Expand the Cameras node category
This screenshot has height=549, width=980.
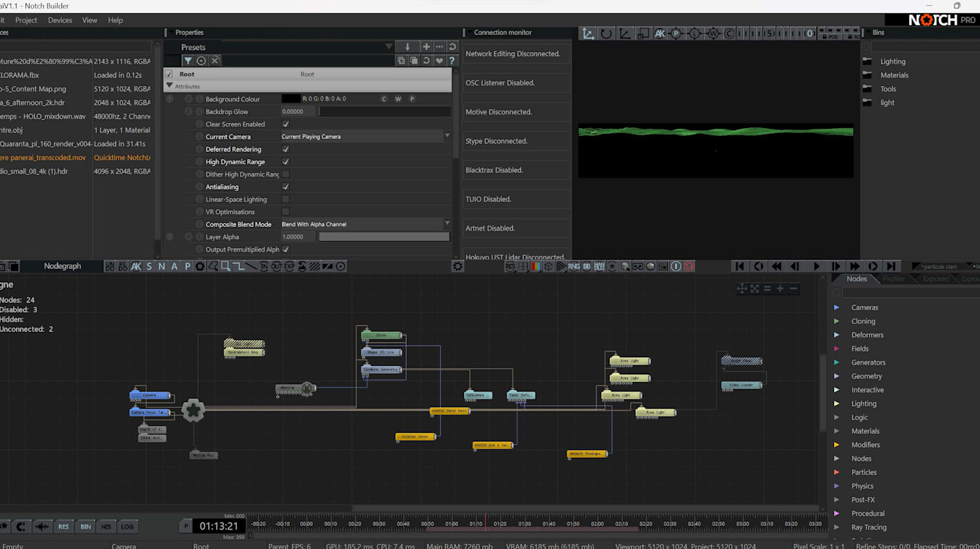(837, 307)
